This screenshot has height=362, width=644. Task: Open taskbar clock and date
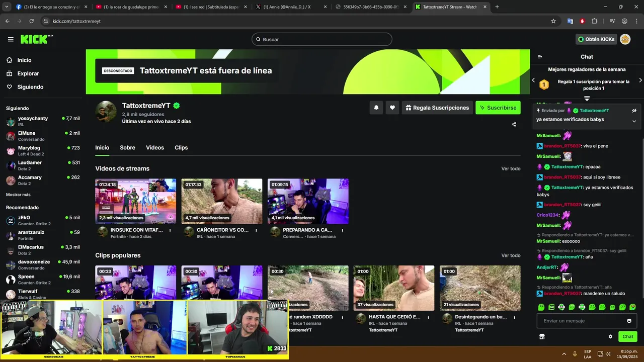click(x=628, y=354)
